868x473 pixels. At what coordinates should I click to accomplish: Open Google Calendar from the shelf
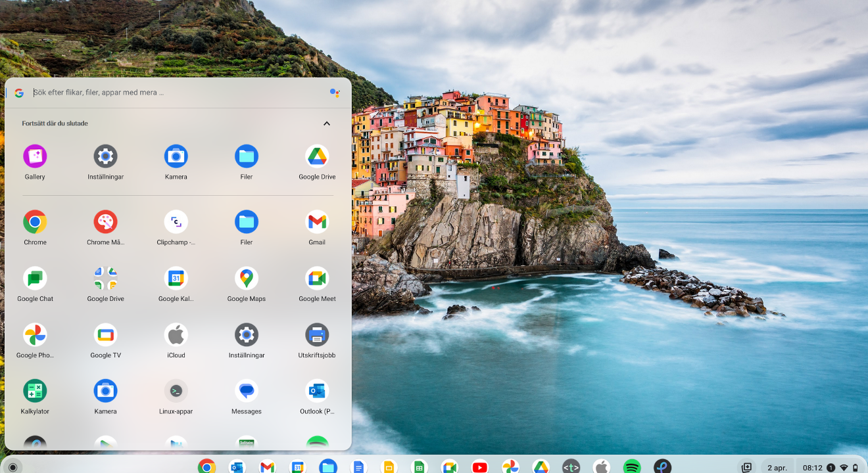click(x=297, y=467)
